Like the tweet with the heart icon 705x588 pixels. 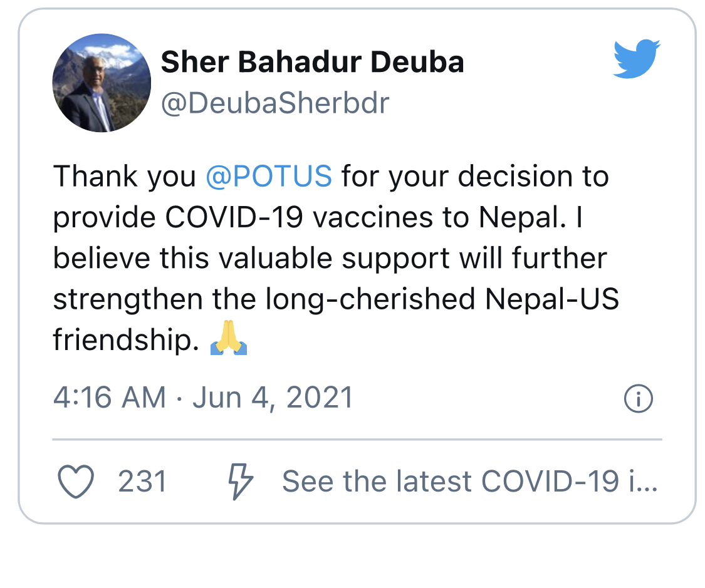tap(76, 482)
